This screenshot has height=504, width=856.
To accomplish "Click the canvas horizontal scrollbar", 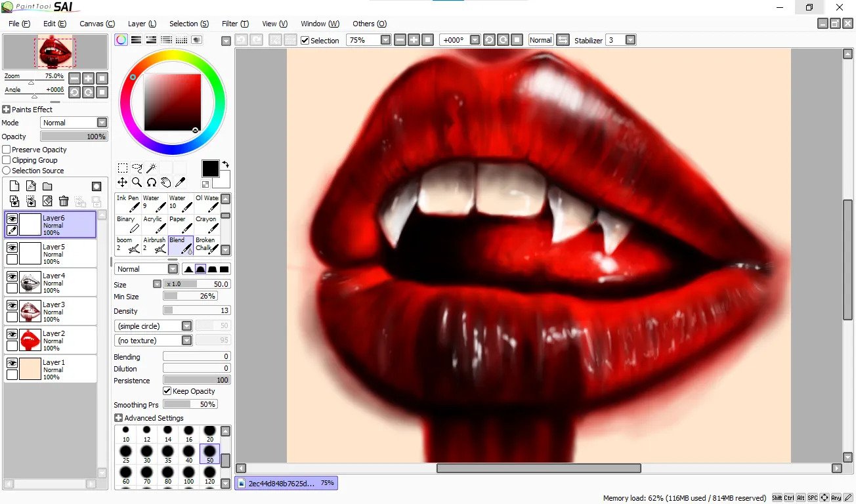I will [538, 468].
